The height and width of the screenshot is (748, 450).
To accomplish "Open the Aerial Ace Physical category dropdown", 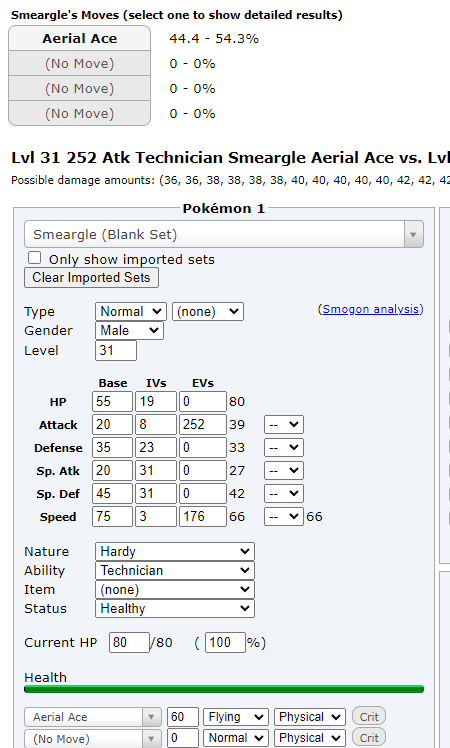I will [310, 717].
